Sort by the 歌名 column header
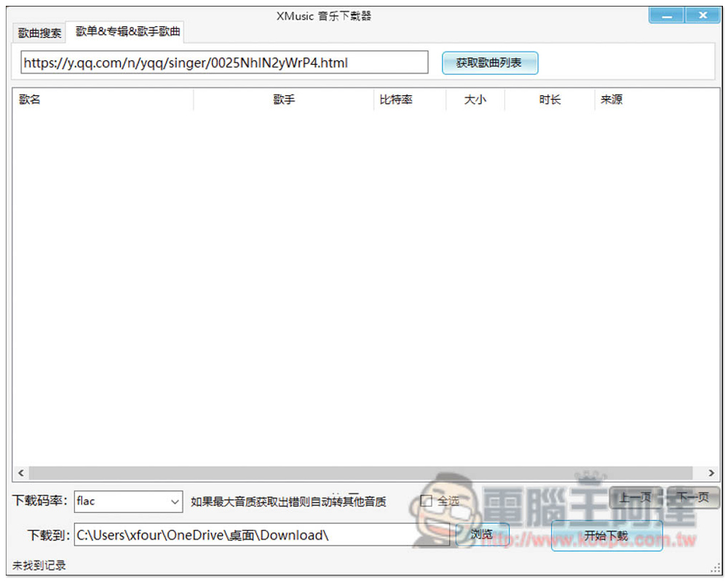The image size is (728, 582). click(x=103, y=100)
